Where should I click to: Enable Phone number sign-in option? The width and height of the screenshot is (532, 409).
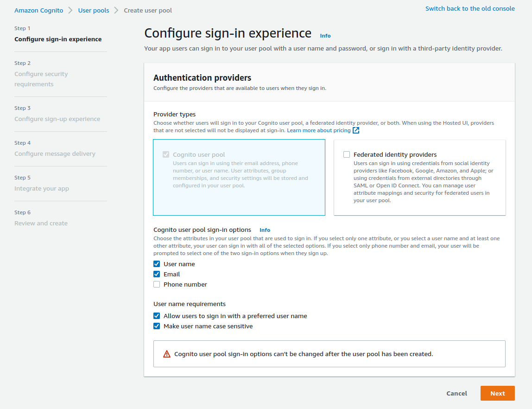(x=157, y=284)
